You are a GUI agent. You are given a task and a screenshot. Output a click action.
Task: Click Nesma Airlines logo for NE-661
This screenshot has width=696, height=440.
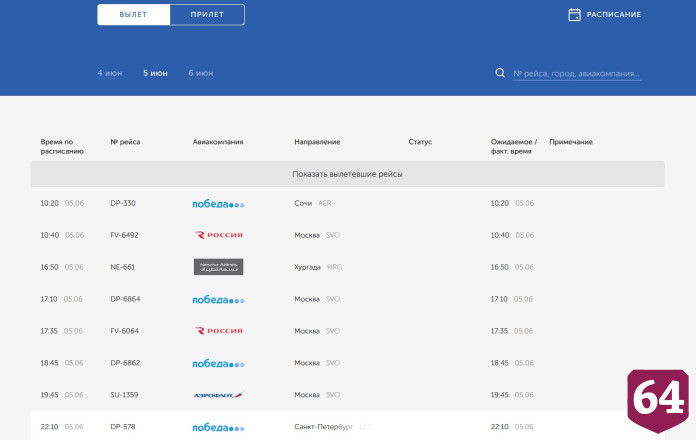tap(218, 267)
